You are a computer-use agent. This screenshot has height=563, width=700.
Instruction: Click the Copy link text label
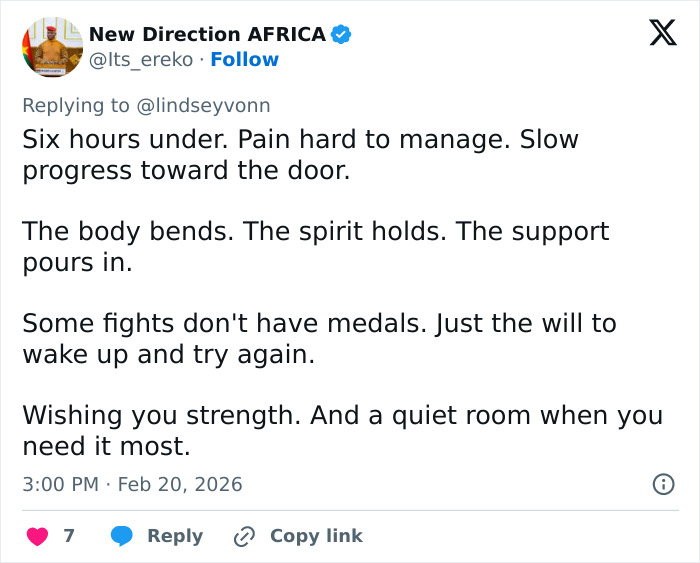point(316,536)
